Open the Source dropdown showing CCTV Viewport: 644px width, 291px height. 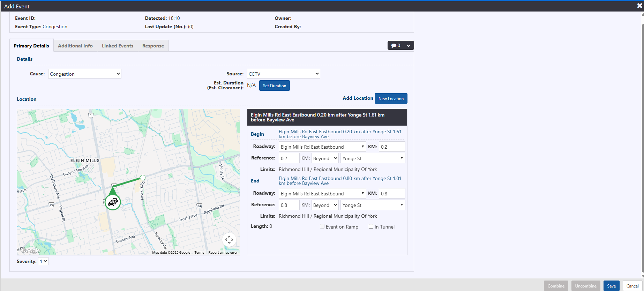[283, 74]
